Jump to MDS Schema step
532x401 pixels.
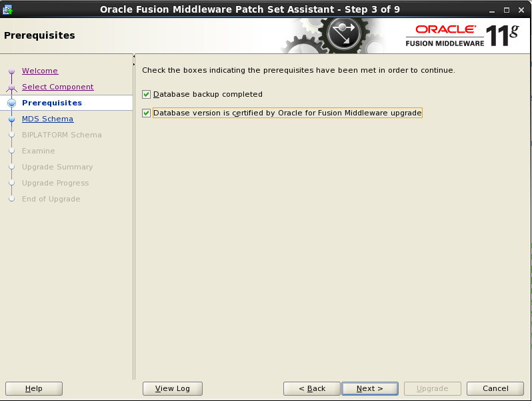[48, 119]
